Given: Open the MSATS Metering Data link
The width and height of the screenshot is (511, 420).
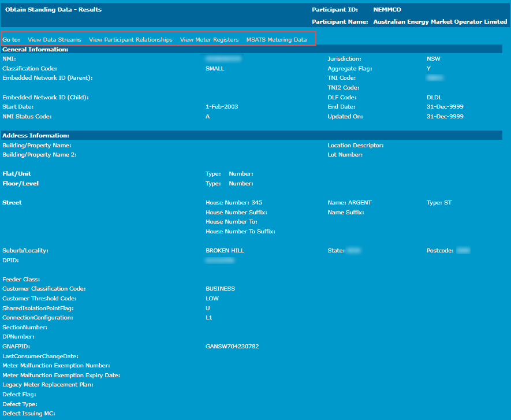Looking at the screenshot, I should coord(277,40).
